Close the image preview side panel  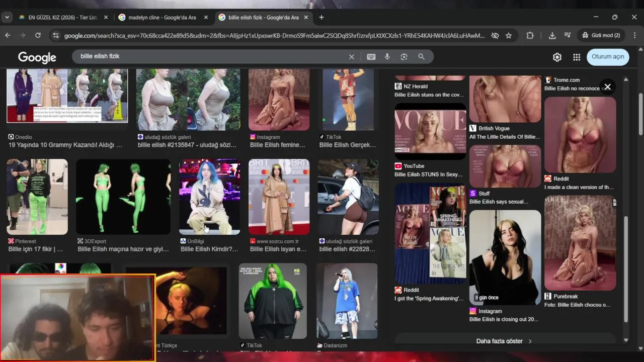click(x=608, y=87)
